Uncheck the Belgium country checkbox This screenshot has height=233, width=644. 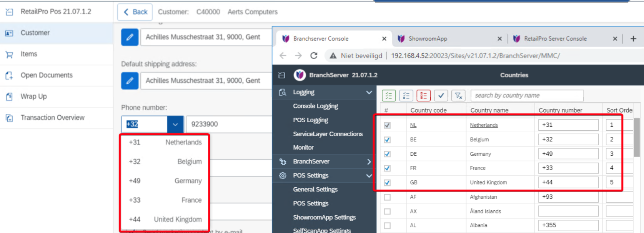(387, 140)
